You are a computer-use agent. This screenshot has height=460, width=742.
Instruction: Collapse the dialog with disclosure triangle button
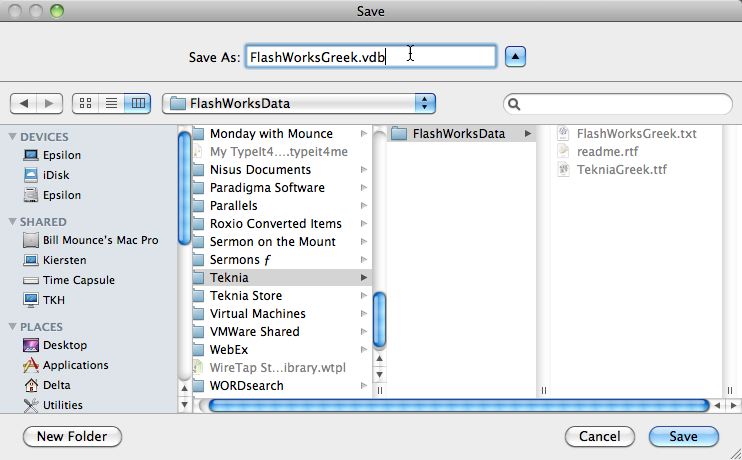pos(514,57)
